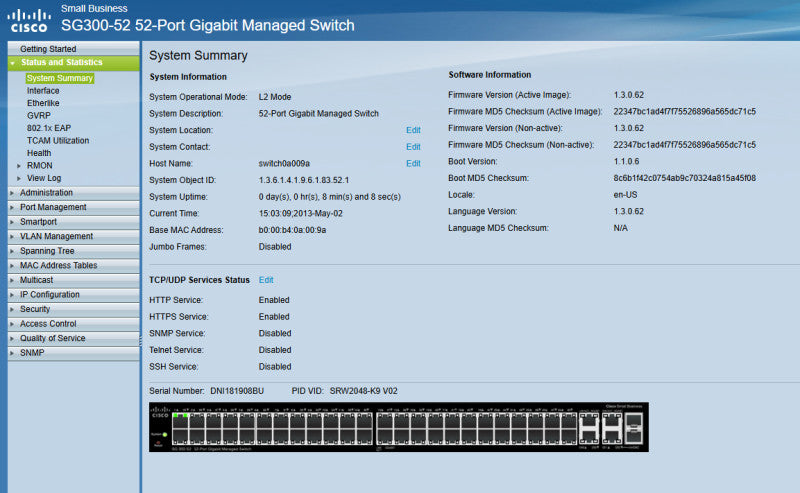Open SNMP menu in sidebar
The image size is (800, 493).
73,353
